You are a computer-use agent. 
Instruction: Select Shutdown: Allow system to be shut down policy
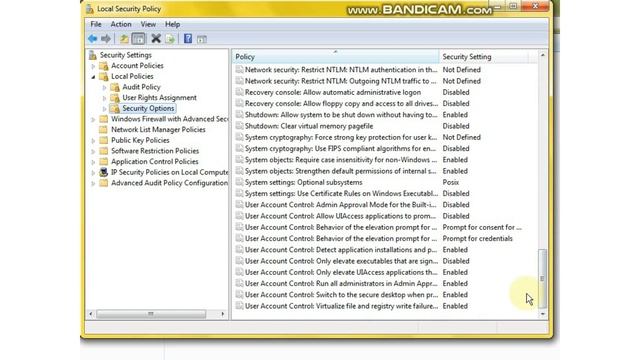[x=341, y=115]
